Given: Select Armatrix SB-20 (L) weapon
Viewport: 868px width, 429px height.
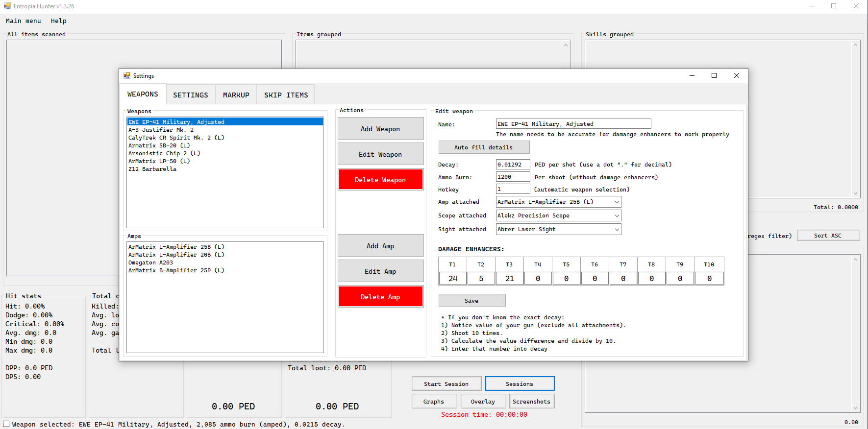Looking at the screenshot, I should (x=225, y=145).
